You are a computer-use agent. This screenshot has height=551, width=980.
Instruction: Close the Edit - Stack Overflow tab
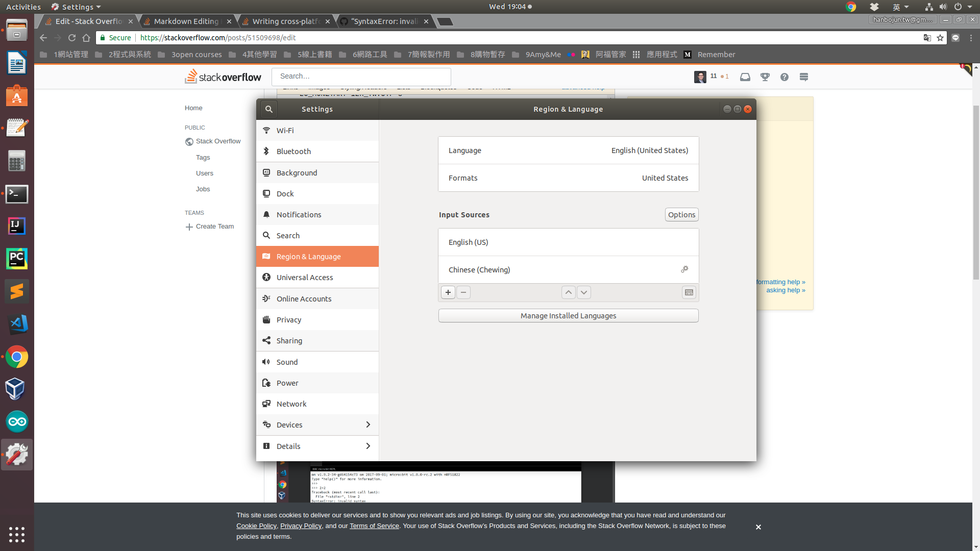point(131,21)
